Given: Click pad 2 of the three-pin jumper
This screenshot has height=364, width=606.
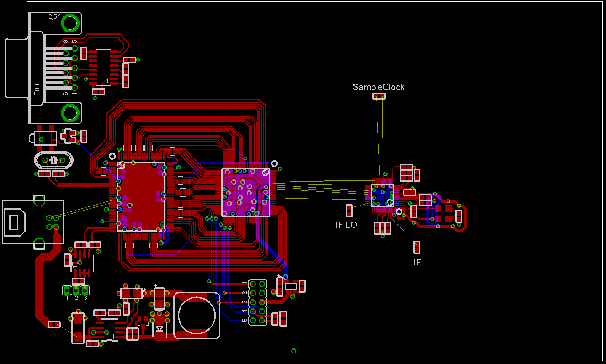Looking at the screenshot, I should tap(76, 290).
